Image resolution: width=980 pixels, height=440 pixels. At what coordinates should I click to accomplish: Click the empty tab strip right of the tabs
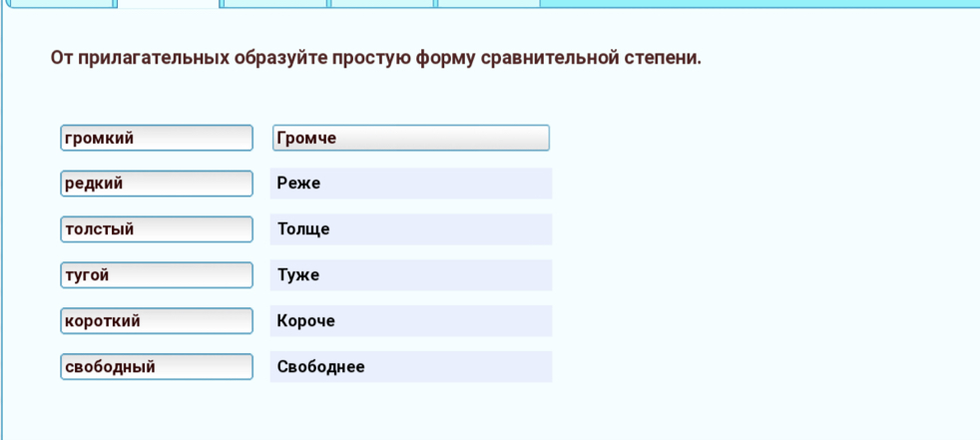[x=758, y=3]
